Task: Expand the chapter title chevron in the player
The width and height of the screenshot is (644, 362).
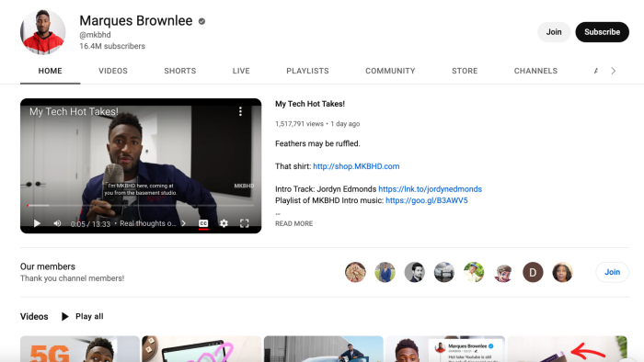Action: pos(184,223)
